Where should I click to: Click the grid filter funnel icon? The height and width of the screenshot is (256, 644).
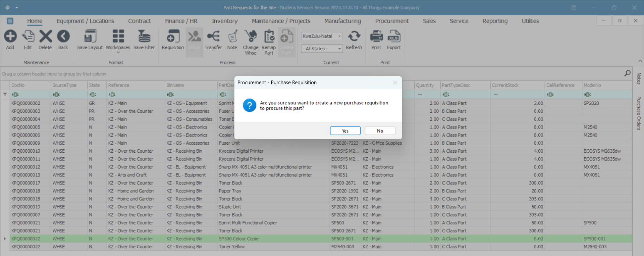click(x=5, y=95)
